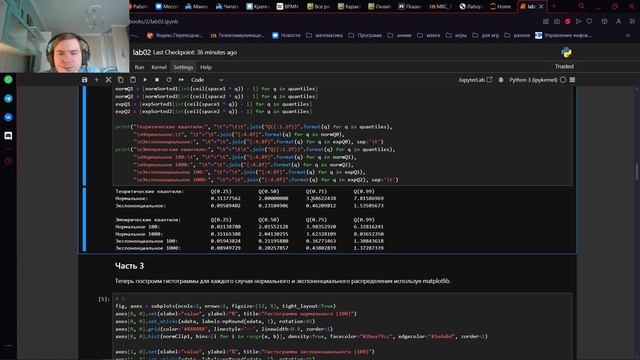Open the Kernel menu
This screenshot has width=640, height=360.
click(159, 67)
